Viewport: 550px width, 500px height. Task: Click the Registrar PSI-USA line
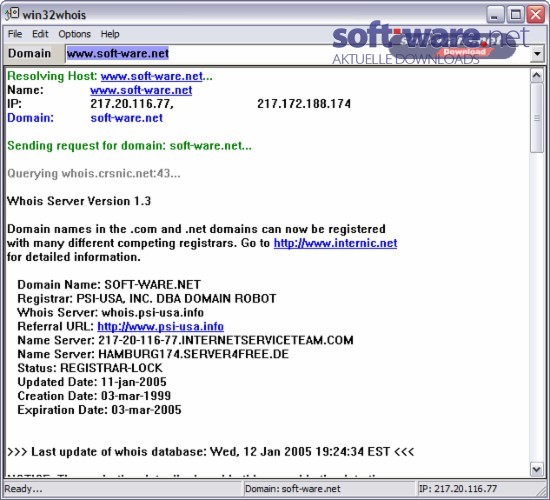[147, 299]
